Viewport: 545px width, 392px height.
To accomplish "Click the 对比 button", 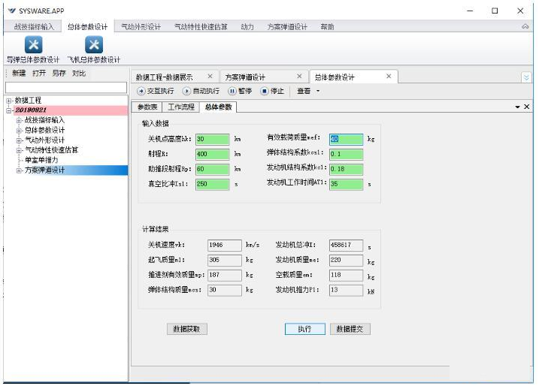I will (x=79, y=74).
